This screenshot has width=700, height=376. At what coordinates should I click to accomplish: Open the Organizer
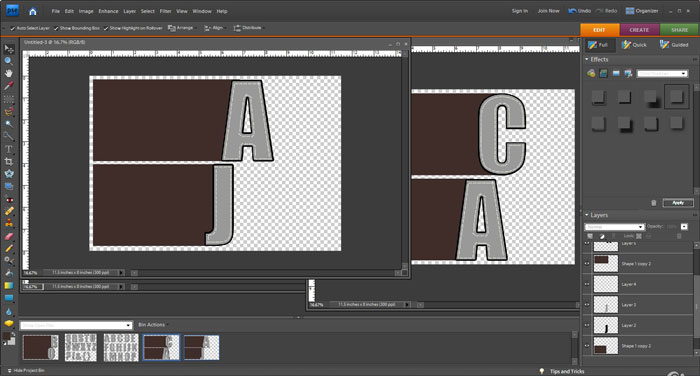coord(642,11)
